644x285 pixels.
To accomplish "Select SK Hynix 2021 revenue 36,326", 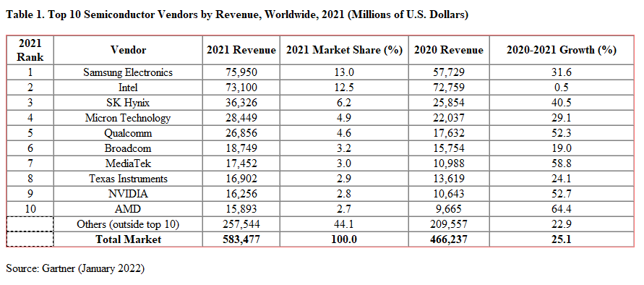I will (x=241, y=103).
